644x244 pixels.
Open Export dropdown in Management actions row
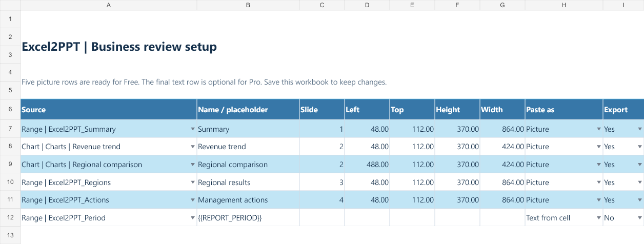click(639, 200)
